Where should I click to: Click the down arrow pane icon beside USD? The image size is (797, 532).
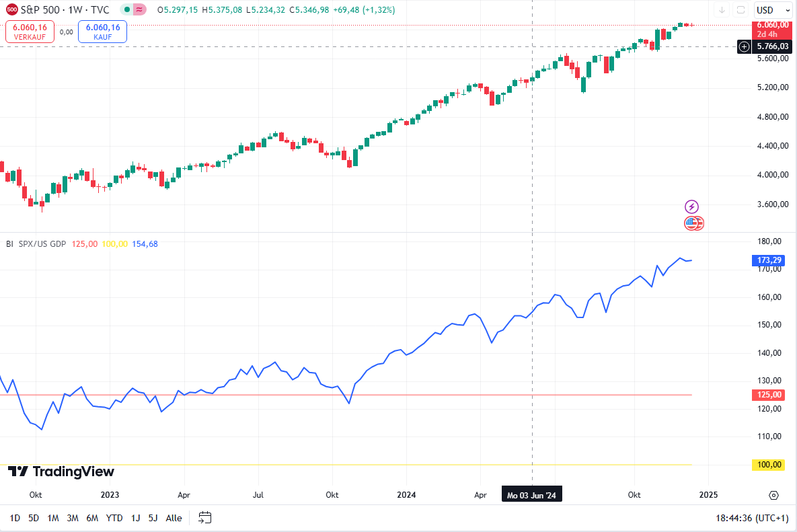point(722,9)
